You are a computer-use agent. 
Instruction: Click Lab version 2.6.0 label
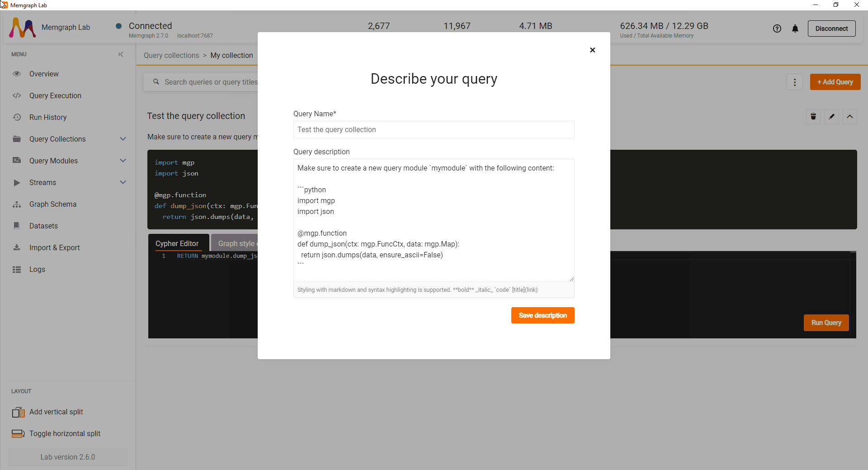tap(68, 457)
